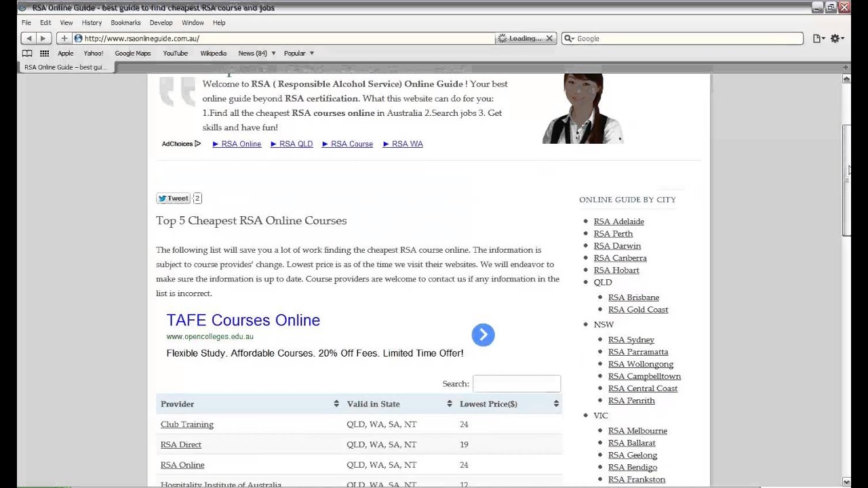Click the AdChoices icon

pos(197,144)
